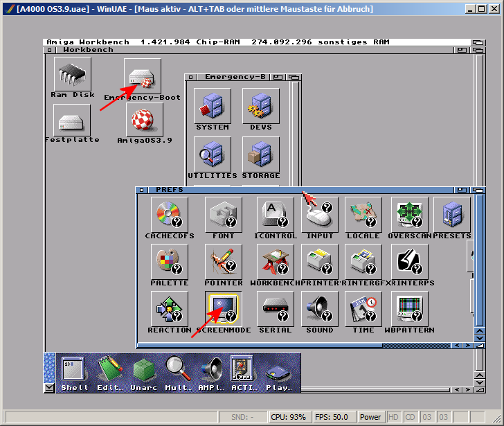Select the WORKBENCH prefs icon
The height and width of the screenshot is (426, 504).
[275, 261]
